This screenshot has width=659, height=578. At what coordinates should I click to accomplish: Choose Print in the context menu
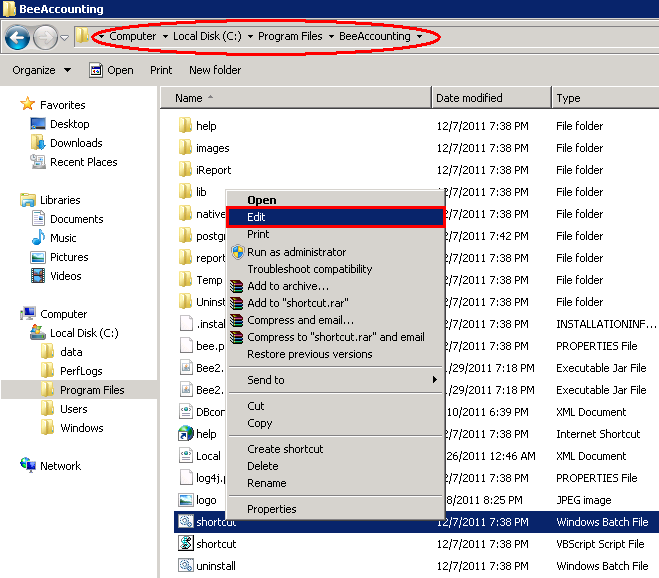[x=335, y=234]
